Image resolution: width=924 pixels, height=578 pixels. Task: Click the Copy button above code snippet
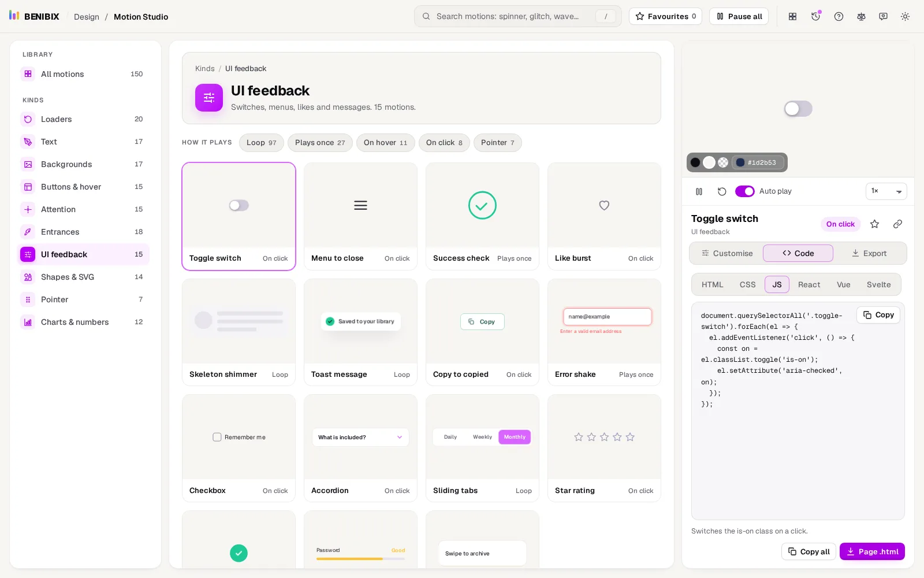[x=878, y=315]
